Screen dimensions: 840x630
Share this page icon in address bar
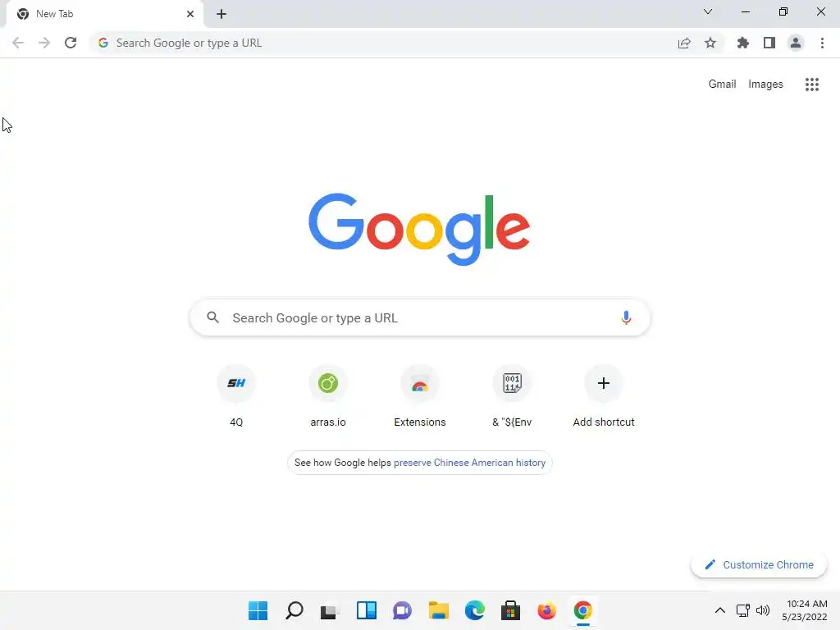pyautogui.click(x=684, y=43)
